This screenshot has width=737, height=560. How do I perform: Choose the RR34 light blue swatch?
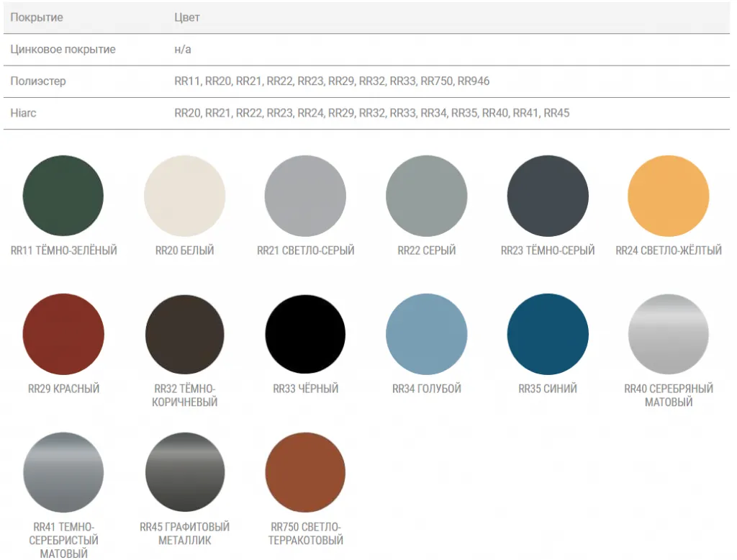click(x=426, y=334)
